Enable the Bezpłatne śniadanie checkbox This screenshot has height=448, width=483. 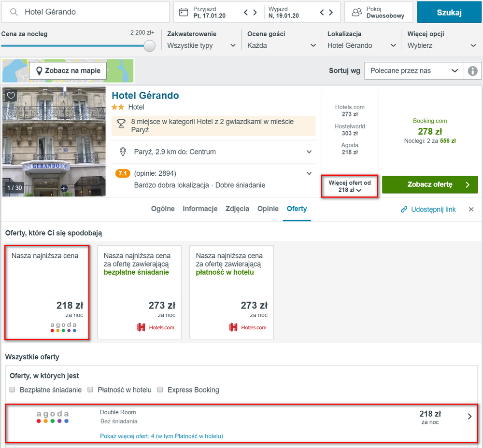13,390
